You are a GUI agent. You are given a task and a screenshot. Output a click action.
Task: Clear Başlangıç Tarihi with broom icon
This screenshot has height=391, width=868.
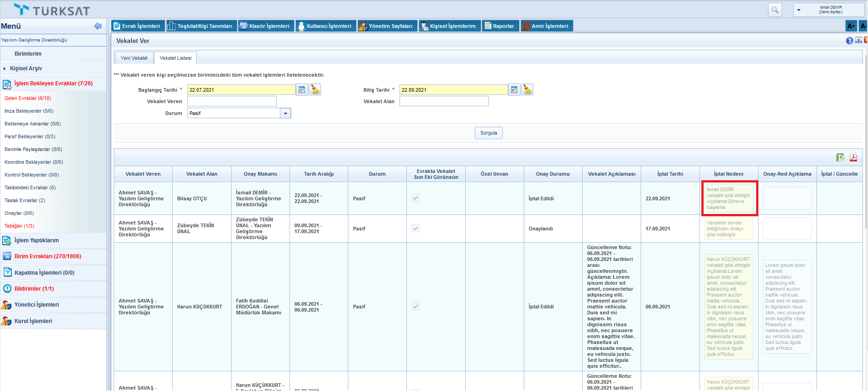315,90
